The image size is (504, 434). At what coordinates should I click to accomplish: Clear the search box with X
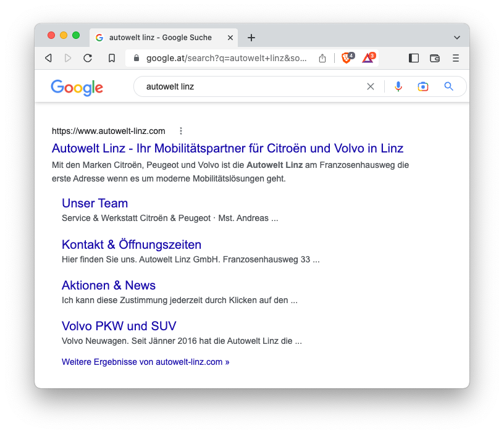(x=371, y=86)
